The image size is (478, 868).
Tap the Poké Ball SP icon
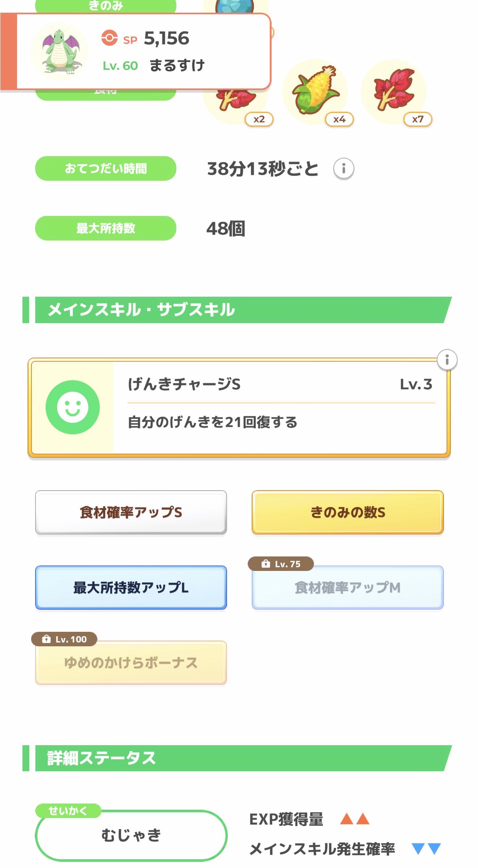(109, 38)
